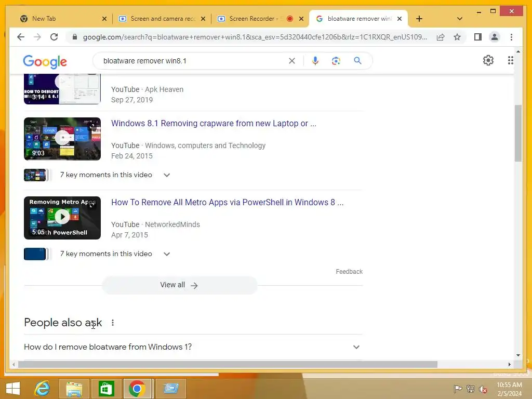532x399 pixels.
Task: Expand How do I remove bloatware question
Action: click(x=193, y=347)
